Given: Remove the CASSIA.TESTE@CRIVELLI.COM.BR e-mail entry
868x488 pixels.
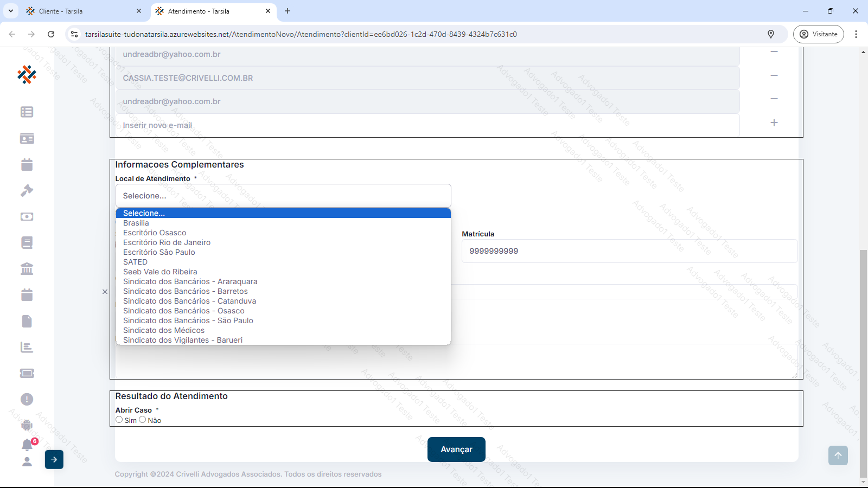Looking at the screenshot, I should pos(774,75).
